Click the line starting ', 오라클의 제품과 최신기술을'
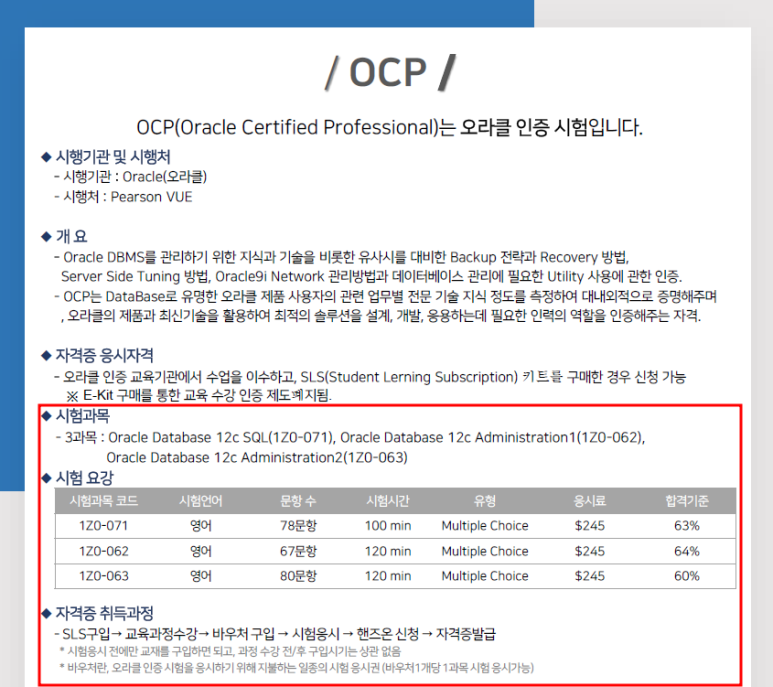Viewport: 773px width, 687px height. pyautogui.click(x=381, y=316)
